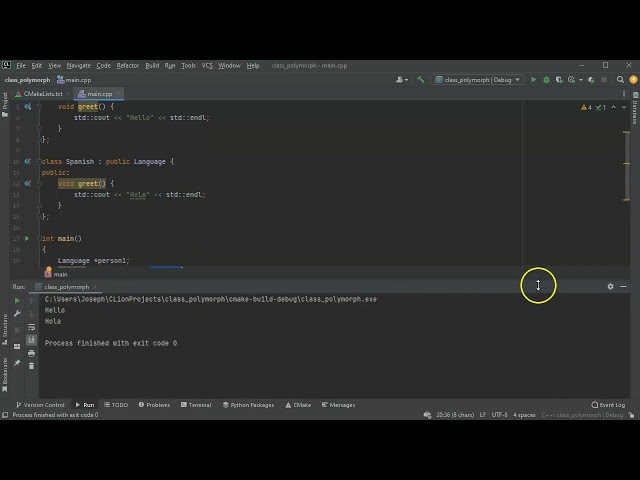Toggle soft-wrap in Run console
Image resolution: width=640 pixels, height=480 pixels.
(x=31, y=327)
